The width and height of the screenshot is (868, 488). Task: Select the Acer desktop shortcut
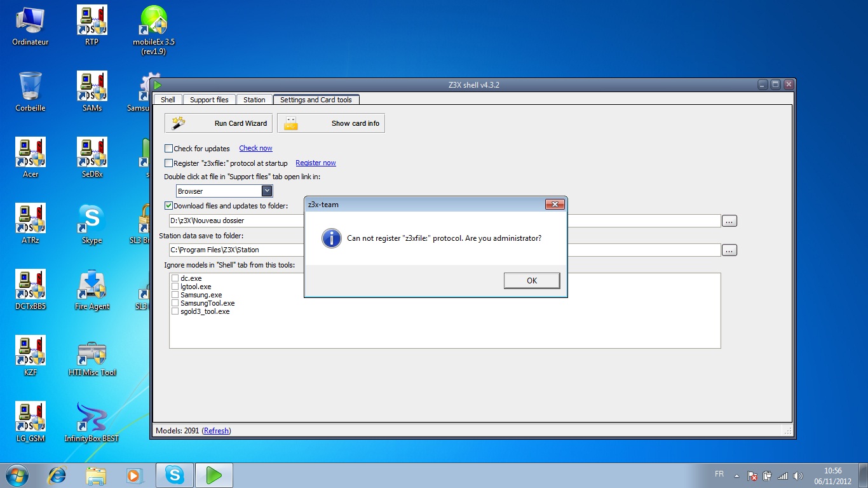tap(30, 158)
